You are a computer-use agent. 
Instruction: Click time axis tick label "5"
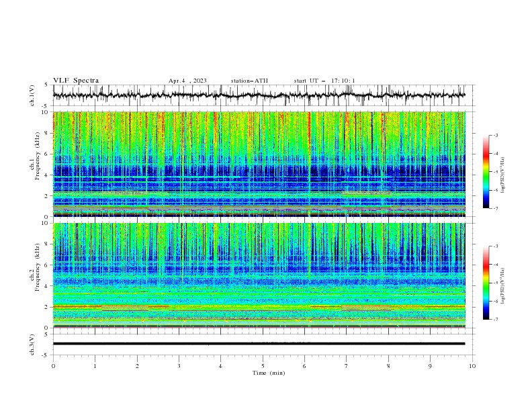[x=263, y=366]
